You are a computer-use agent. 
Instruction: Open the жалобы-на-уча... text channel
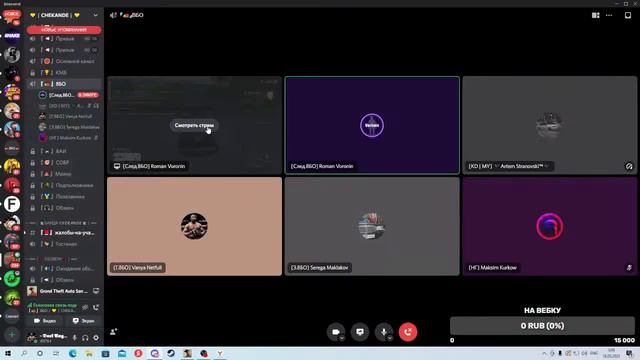click(x=63, y=233)
